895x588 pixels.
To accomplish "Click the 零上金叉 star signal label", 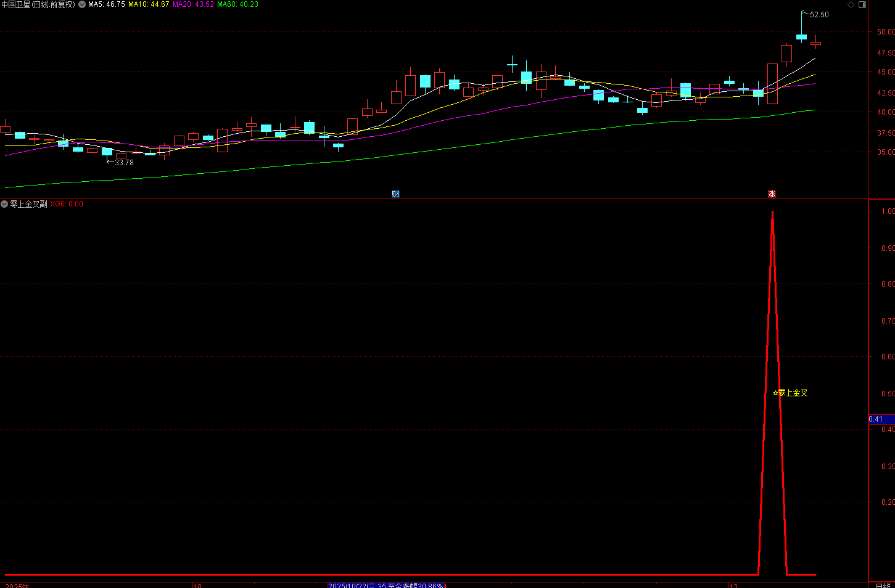I will tap(790, 393).
